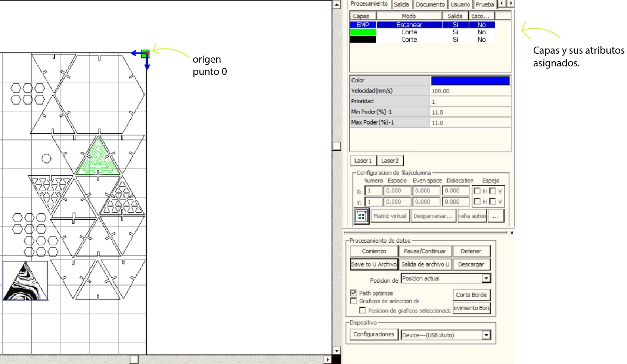Expand the Device USB Auto dropdown
The width and height of the screenshot is (627, 364).
click(x=486, y=335)
